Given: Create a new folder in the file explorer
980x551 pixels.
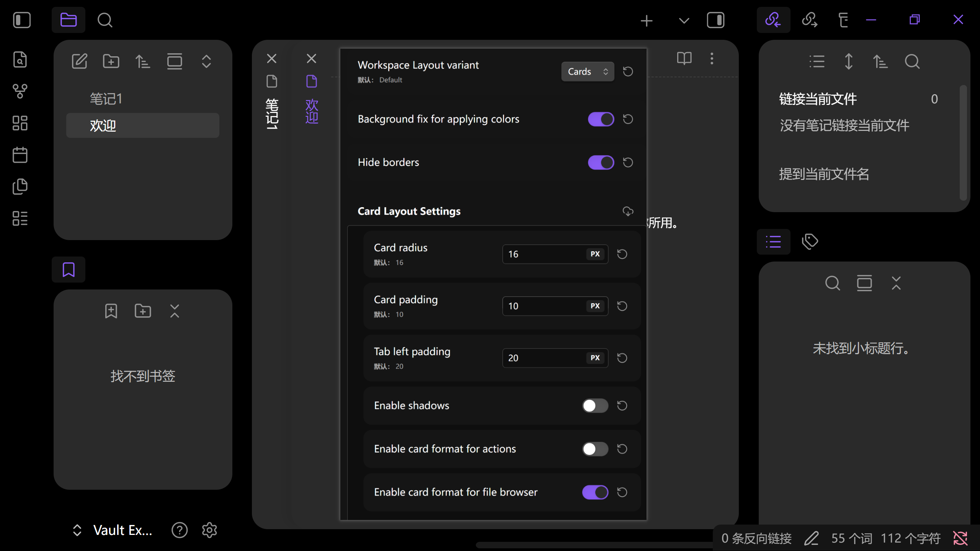Looking at the screenshot, I should coord(111,61).
